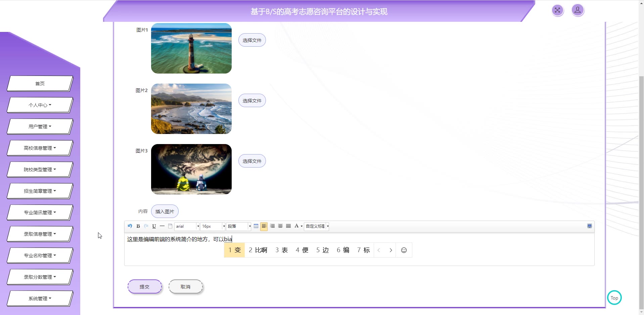The image size is (644, 315).
Task: Click the undo icon in editor toolbar
Action: (x=130, y=226)
